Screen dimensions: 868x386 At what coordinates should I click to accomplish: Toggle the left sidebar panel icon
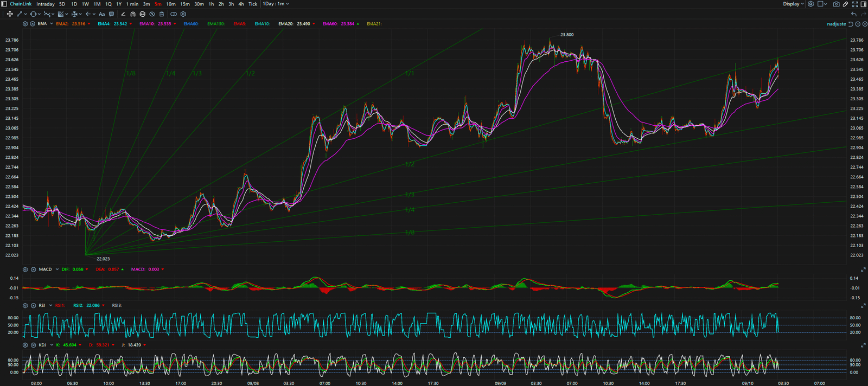click(4, 4)
